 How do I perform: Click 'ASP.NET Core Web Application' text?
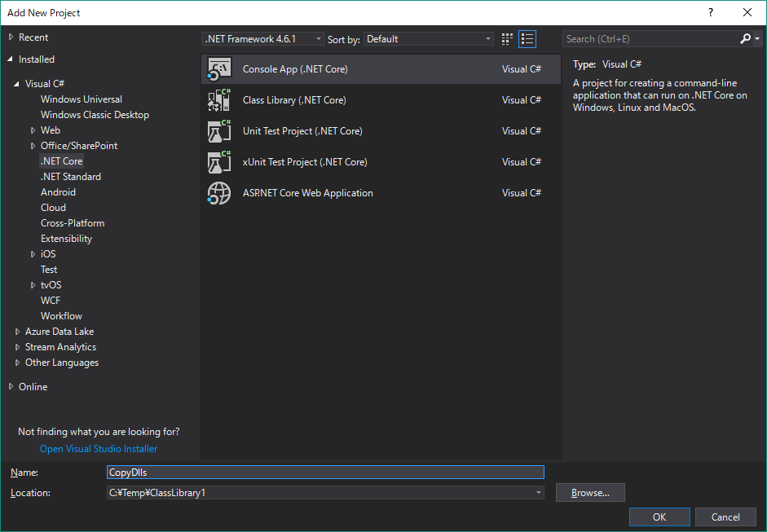pyautogui.click(x=307, y=193)
